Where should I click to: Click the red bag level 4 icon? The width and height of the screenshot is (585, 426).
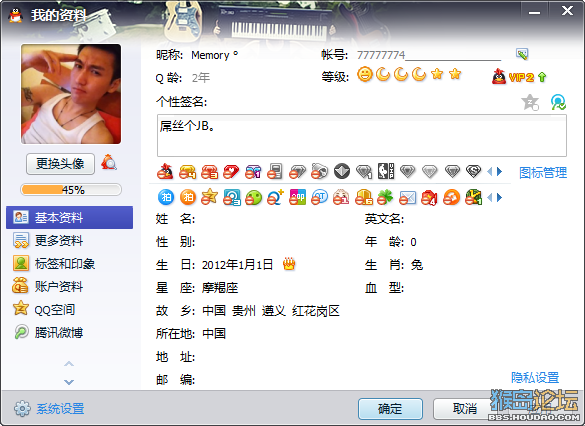(429, 197)
